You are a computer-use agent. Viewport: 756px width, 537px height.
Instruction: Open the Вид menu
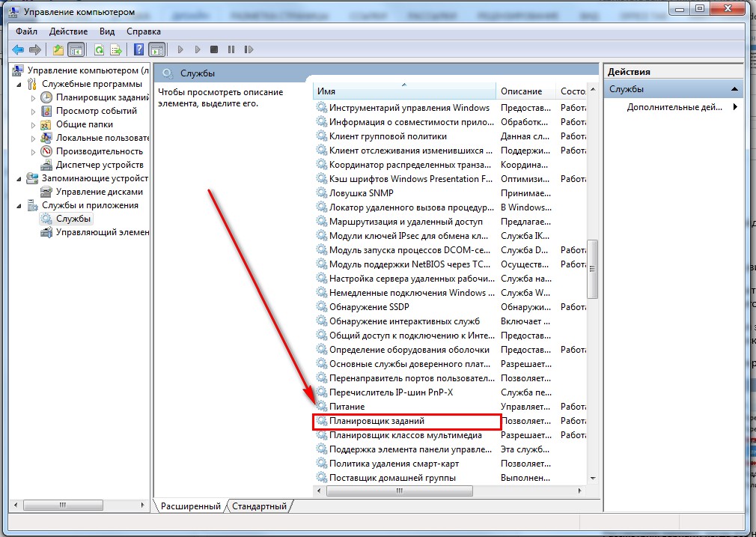pos(107,31)
